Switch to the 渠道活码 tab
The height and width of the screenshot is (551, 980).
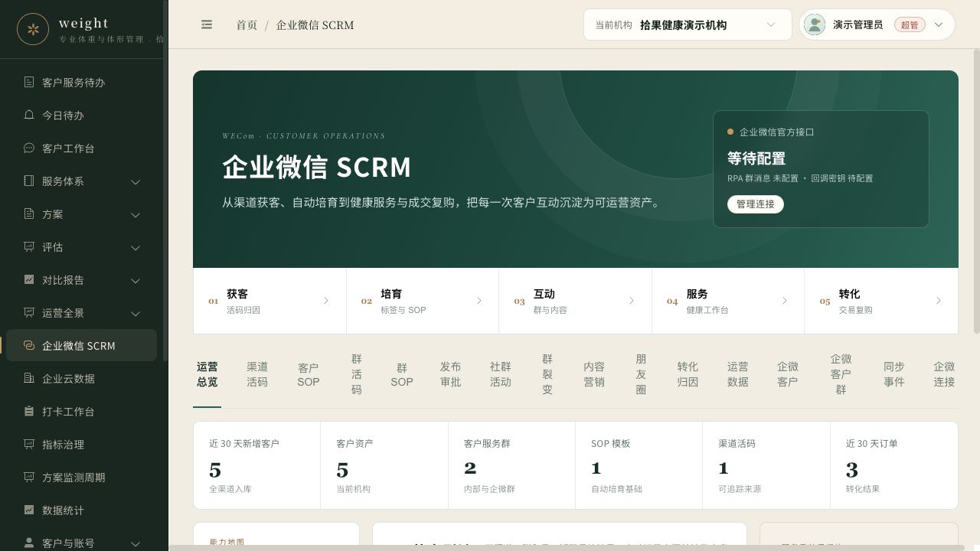(x=257, y=374)
